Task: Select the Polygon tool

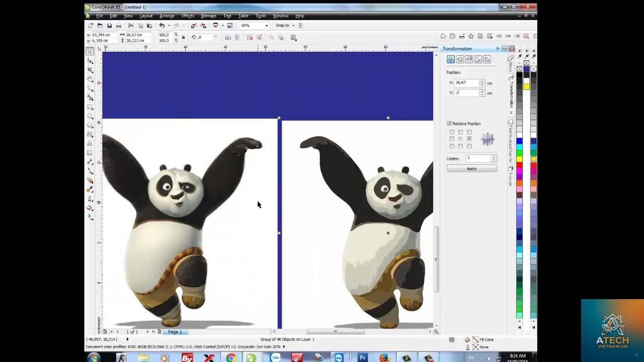Action: 90,125
